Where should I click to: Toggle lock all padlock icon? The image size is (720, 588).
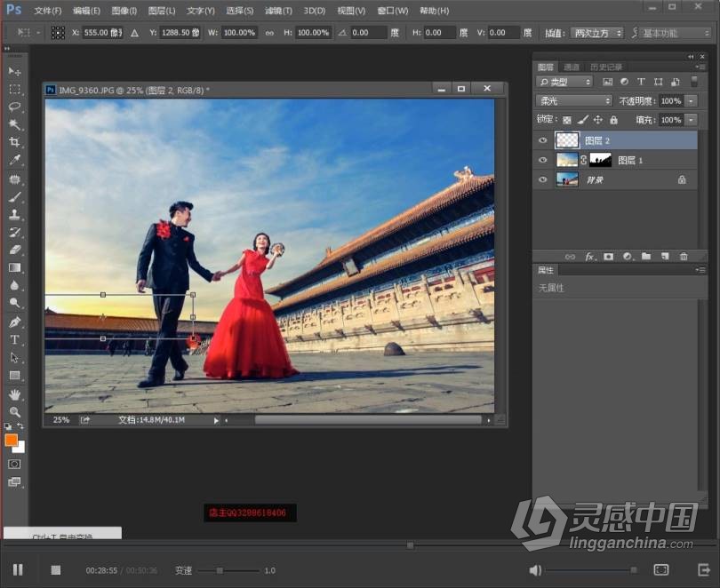tap(613, 120)
